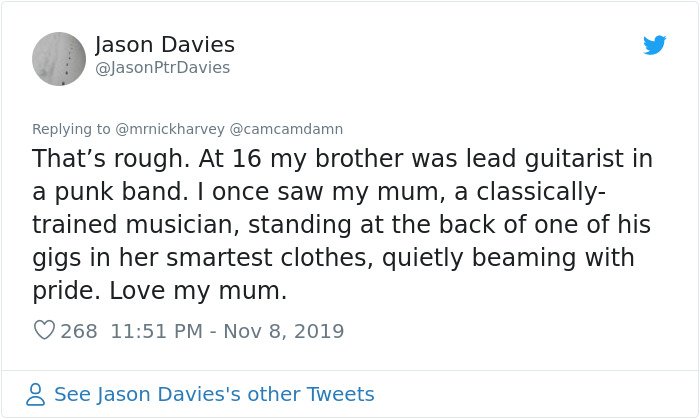Open the @camcamdamn mention
Screen dimensions: 700x419
point(286,129)
